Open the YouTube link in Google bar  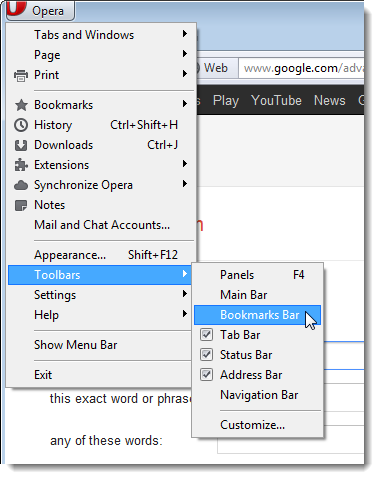click(276, 100)
